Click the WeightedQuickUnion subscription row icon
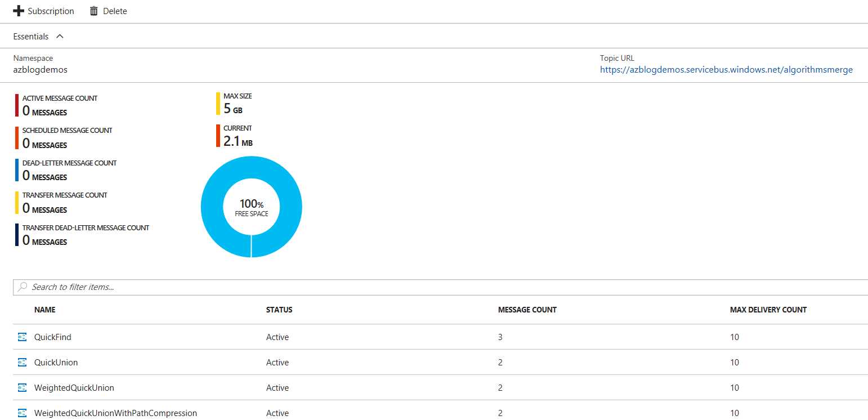 [x=23, y=388]
